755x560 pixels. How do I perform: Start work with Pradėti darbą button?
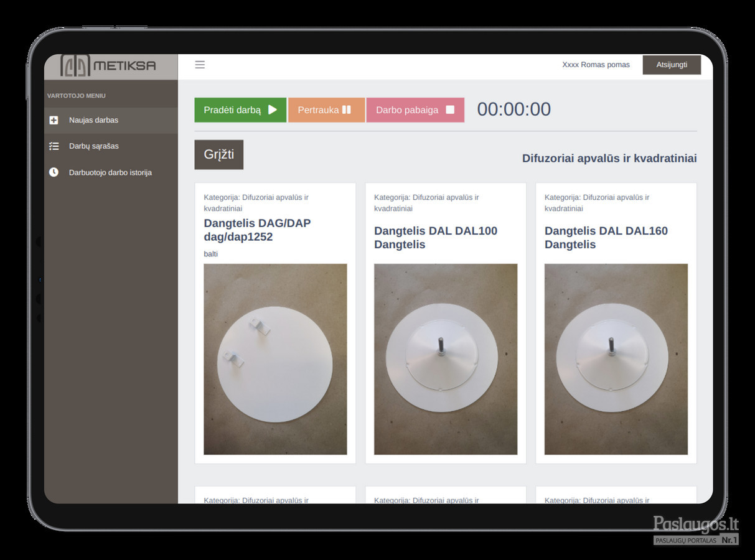[240, 110]
